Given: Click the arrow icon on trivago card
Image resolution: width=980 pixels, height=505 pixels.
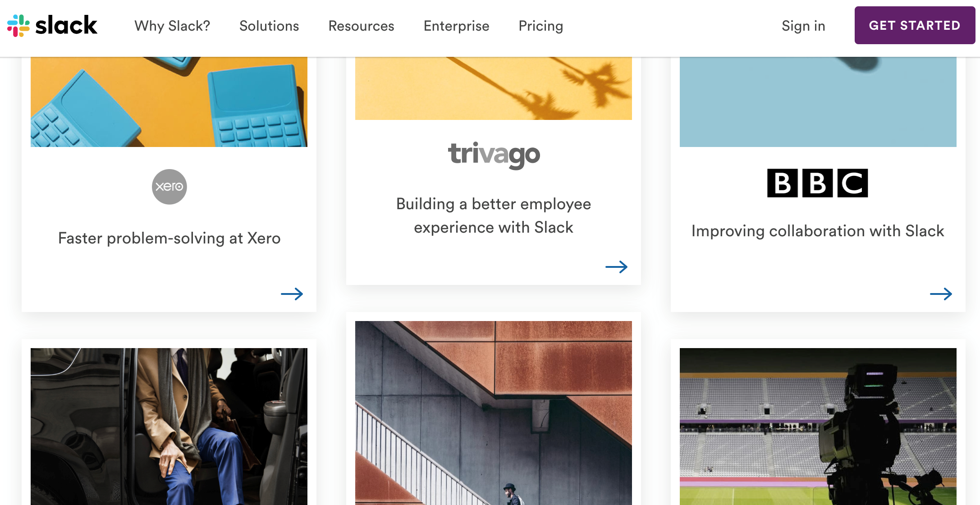Looking at the screenshot, I should click(616, 266).
